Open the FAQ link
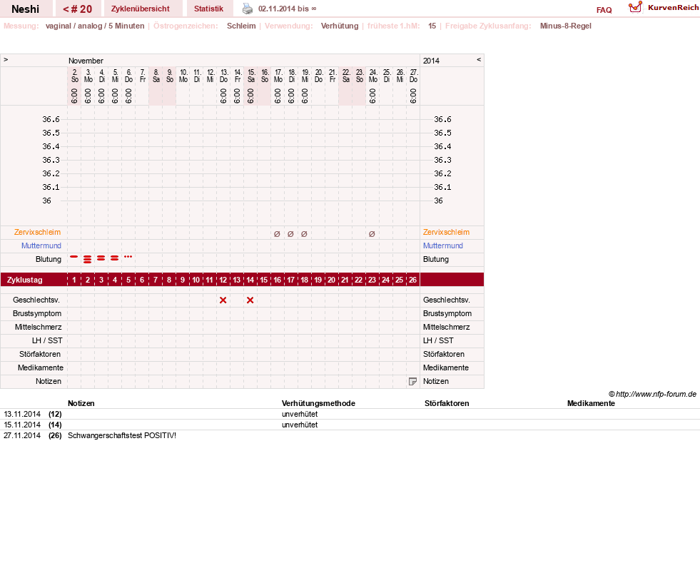The height and width of the screenshot is (588, 700). click(x=604, y=10)
